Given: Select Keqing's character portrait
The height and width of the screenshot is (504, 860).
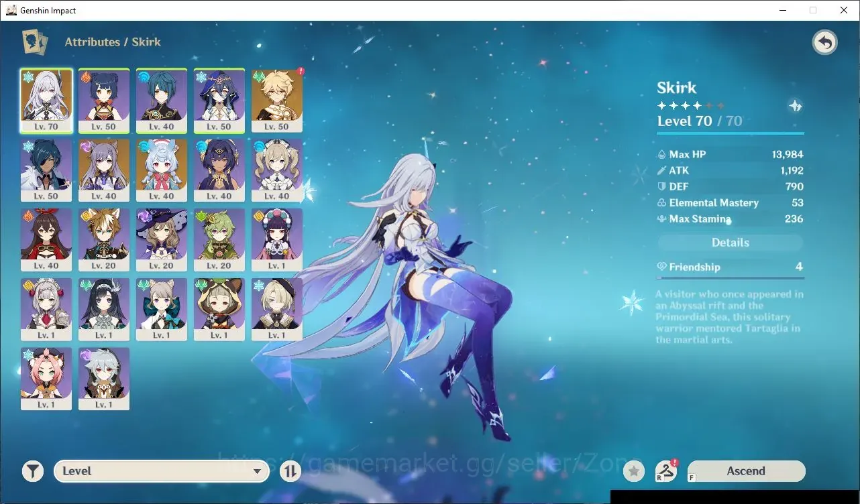Looking at the screenshot, I should tap(104, 170).
